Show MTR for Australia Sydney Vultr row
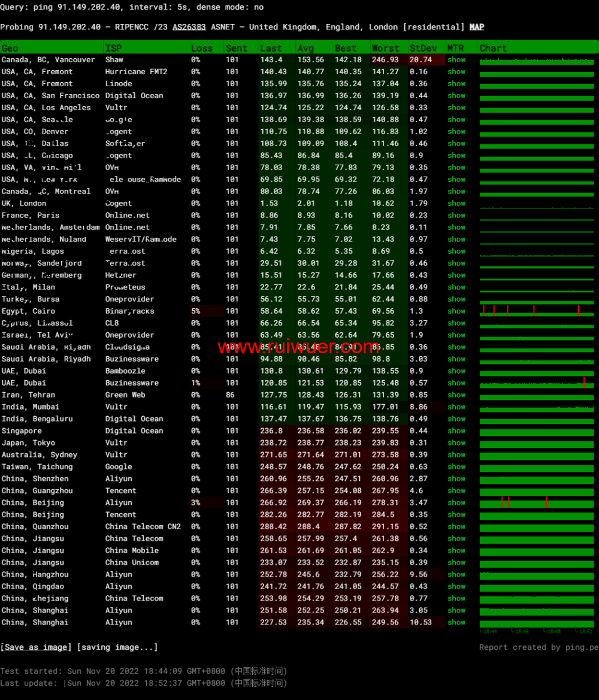This screenshot has height=700, width=599. [x=456, y=455]
